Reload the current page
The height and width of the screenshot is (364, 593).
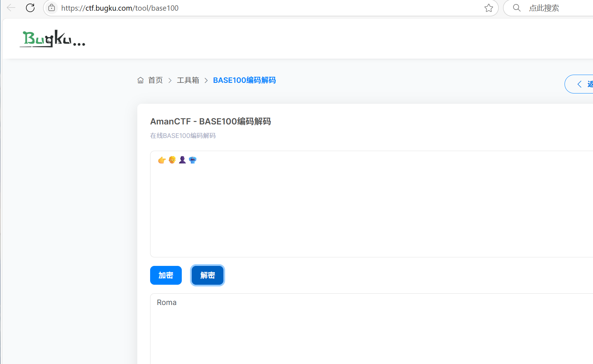[30, 7]
